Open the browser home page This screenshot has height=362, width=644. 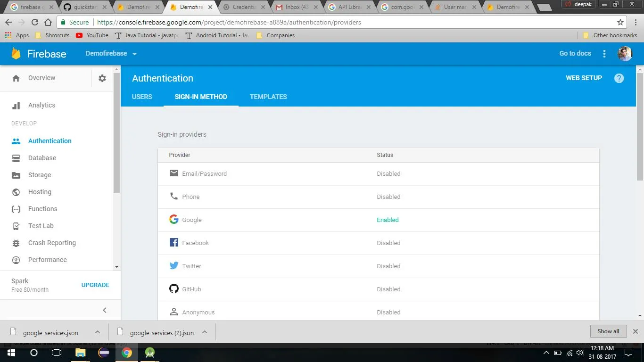point(48,22)
